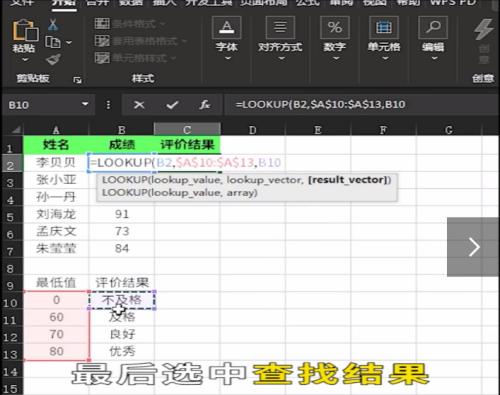Click the cell containing 朱莹莹

coord(56,248)
